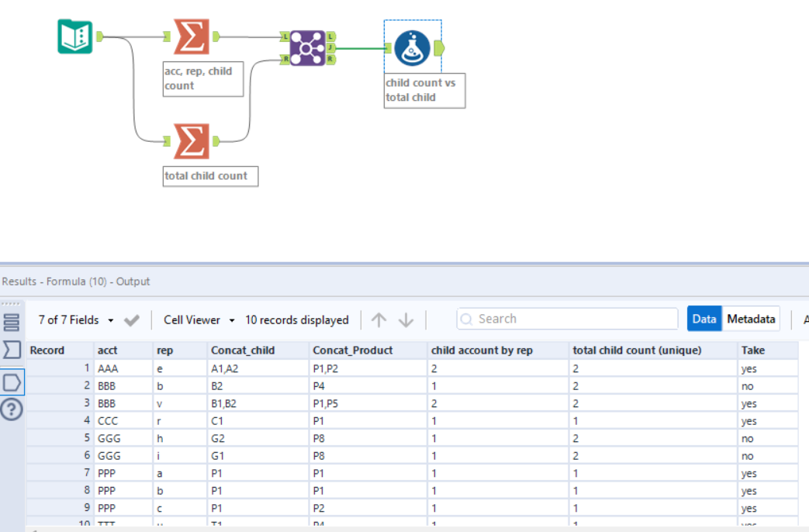Image resolution: width=809 pixels, height=532 pixels.
Task: Open the Help panel via the question mark icon
Action: coord(11,410)
